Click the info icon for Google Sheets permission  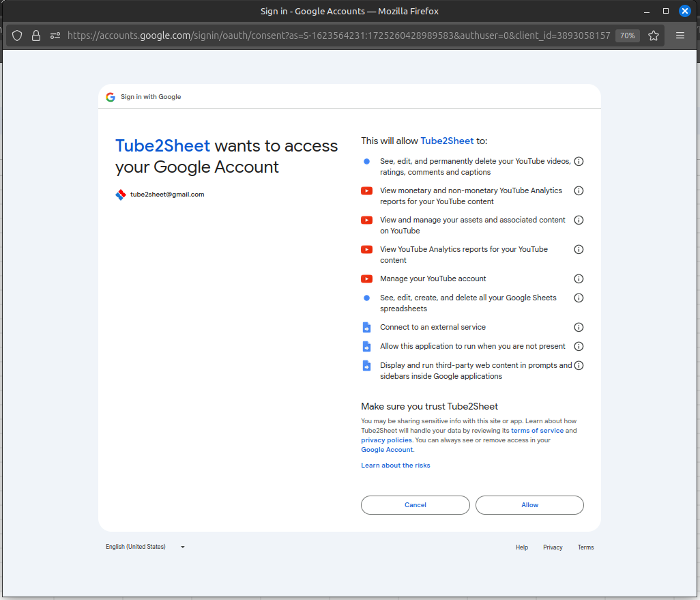(x=579, y=298)
